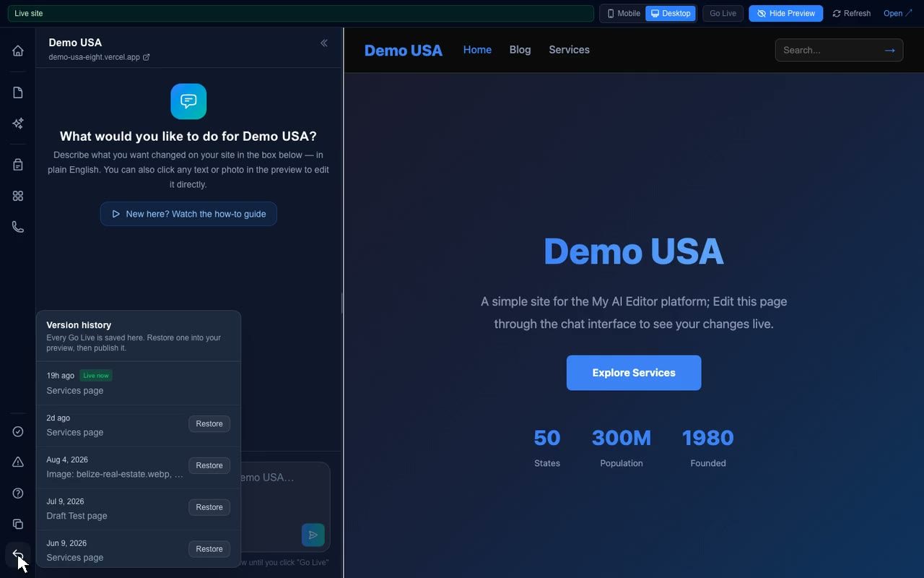Click the copy/duplicate icon in sidebar

click(18, 524)
